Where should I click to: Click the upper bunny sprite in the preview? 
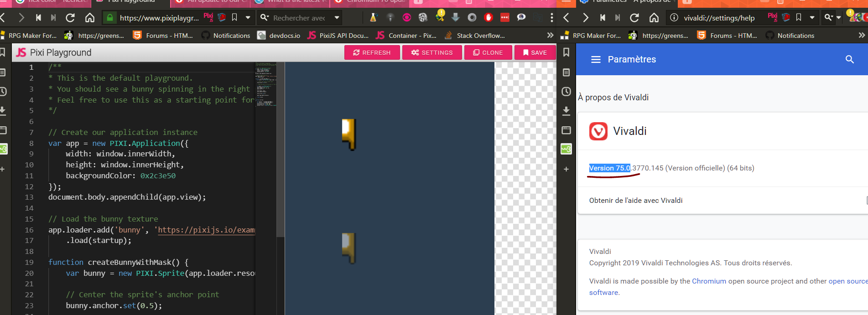click(x=349, y=134)
